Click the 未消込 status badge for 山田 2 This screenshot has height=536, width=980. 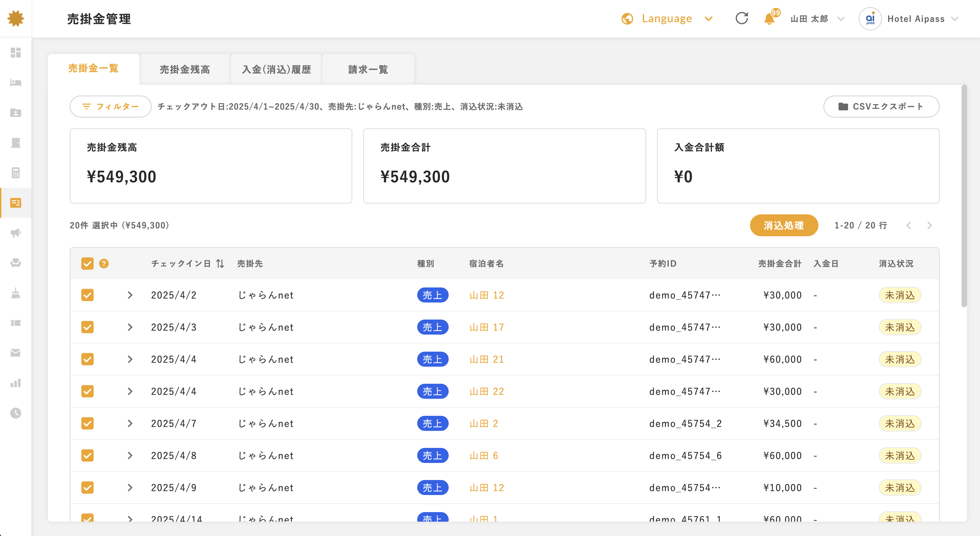[x=900, y=423]
